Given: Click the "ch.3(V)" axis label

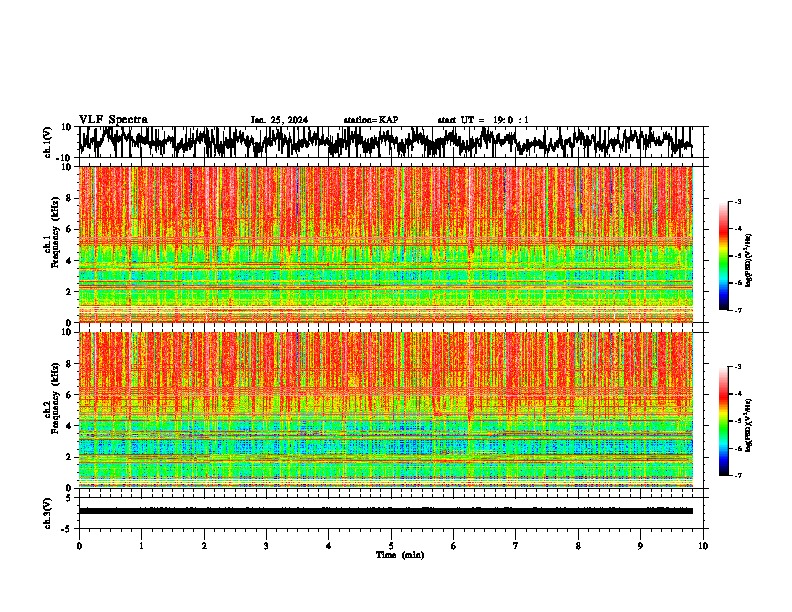Looking at the screenshot, I should point(48,514).
